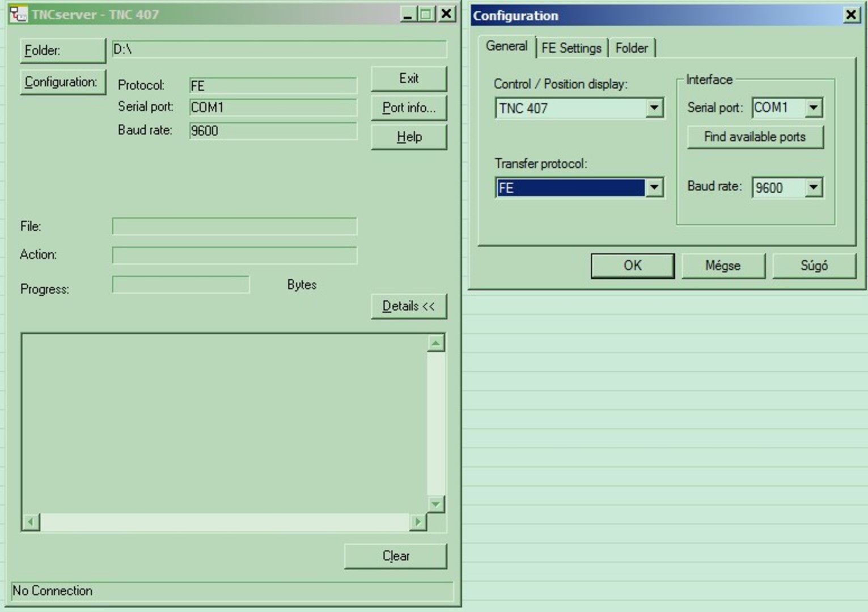
Task: Expand the Control / Position display dropdown
Action: point(654,108)
